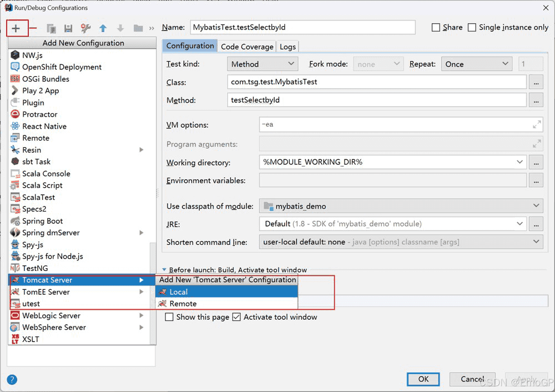Click the Protractor icon
Image resolution: width=555 pixels, height=392 pixels.
(x=15, y=114)
